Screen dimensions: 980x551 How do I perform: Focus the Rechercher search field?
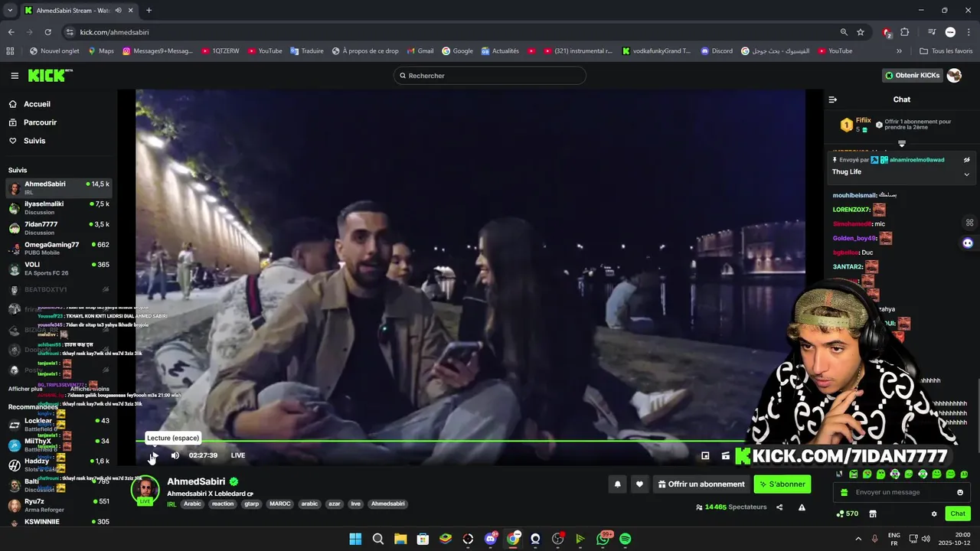tap(490, 76)
